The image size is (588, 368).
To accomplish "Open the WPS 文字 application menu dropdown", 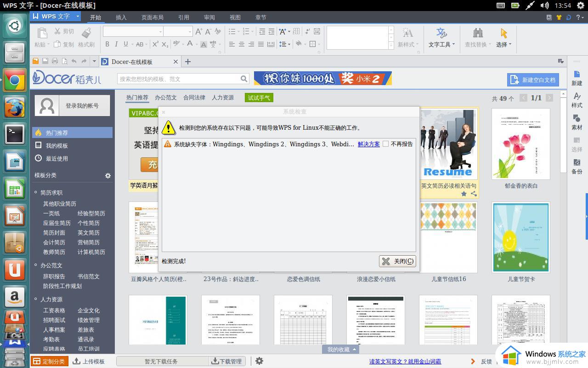I will 78,17.
